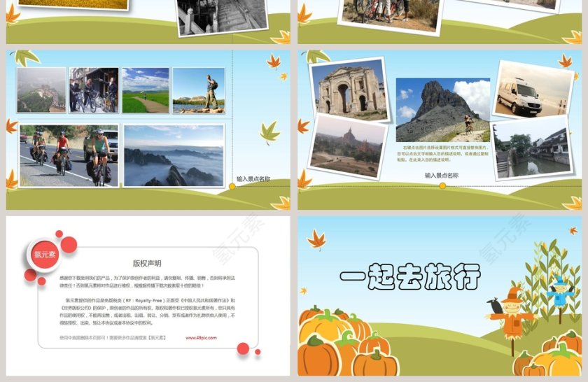Click the yellow dot marker next to 输入景点名称

click(x=232, y=187)
